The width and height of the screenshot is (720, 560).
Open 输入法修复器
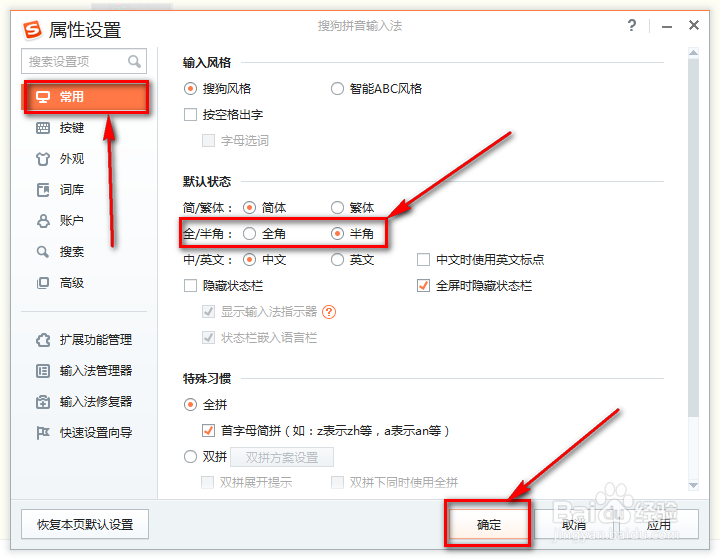(x=84, y=402)
